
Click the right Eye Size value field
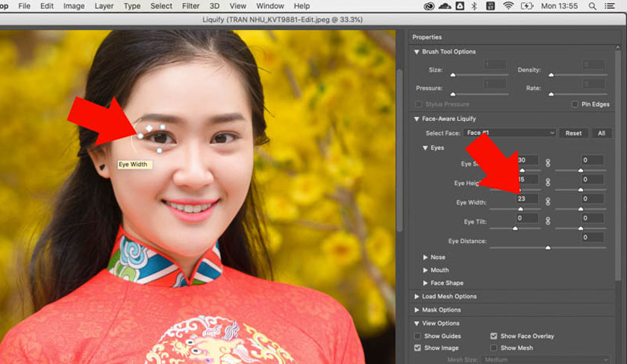592,160
